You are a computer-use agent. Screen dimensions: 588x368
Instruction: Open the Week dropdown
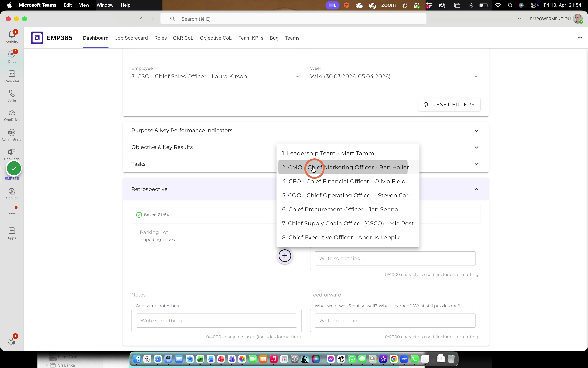click(x=395, y=76)
